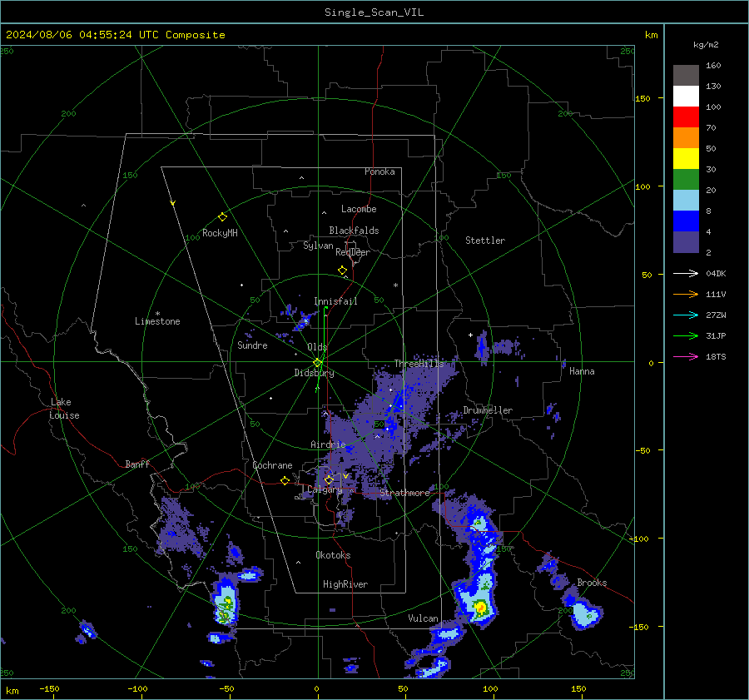Viewport: 749px width, 700px height.
Task: Select the yellow diamond radar-center marker at Didsbury
Action: [317, 362]
